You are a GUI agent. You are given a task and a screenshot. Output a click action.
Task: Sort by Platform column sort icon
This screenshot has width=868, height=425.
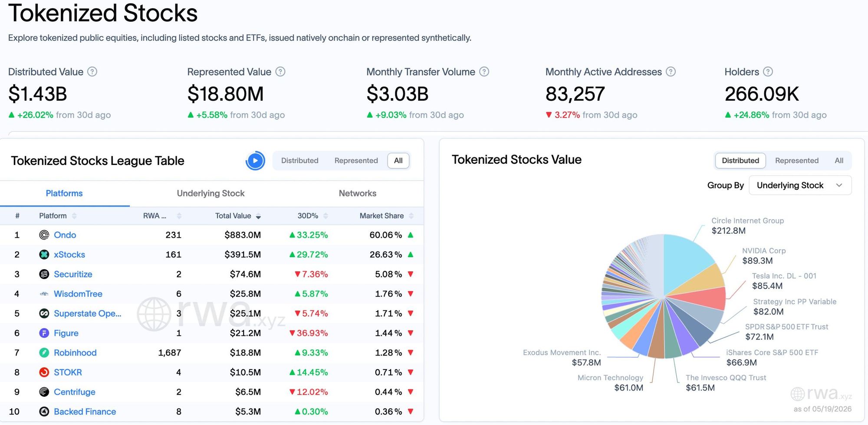pos(74,216)
